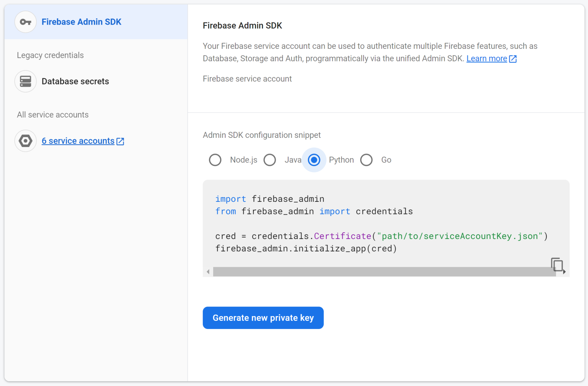The height and width of the screenshot is (386, 588).
Task: Select the Go radio button
Action: point(366,160)
